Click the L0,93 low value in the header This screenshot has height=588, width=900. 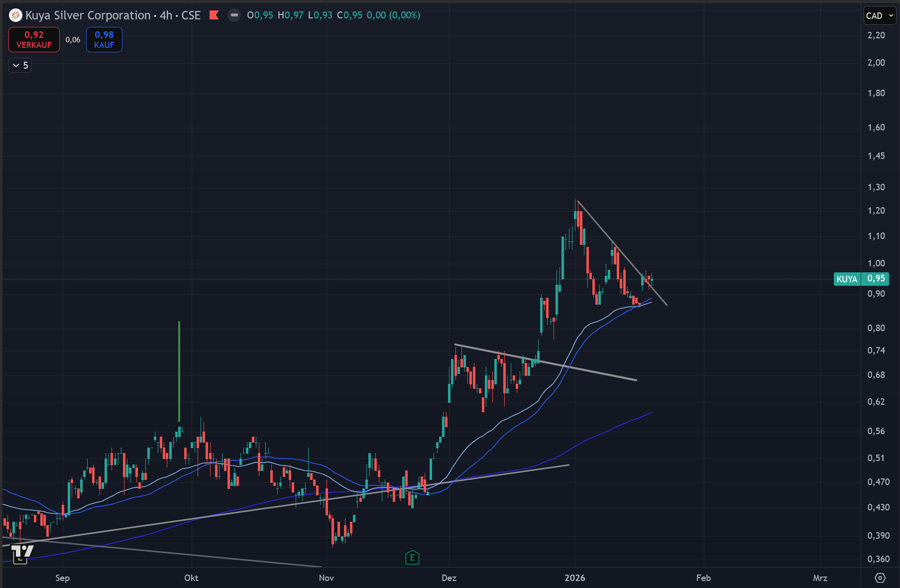click(x=320, y=15)
